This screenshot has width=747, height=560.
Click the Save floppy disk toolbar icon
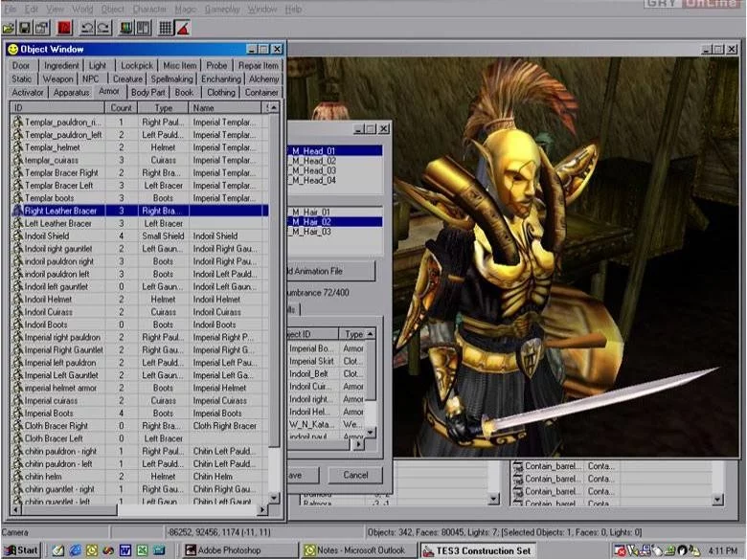[27, 28]
